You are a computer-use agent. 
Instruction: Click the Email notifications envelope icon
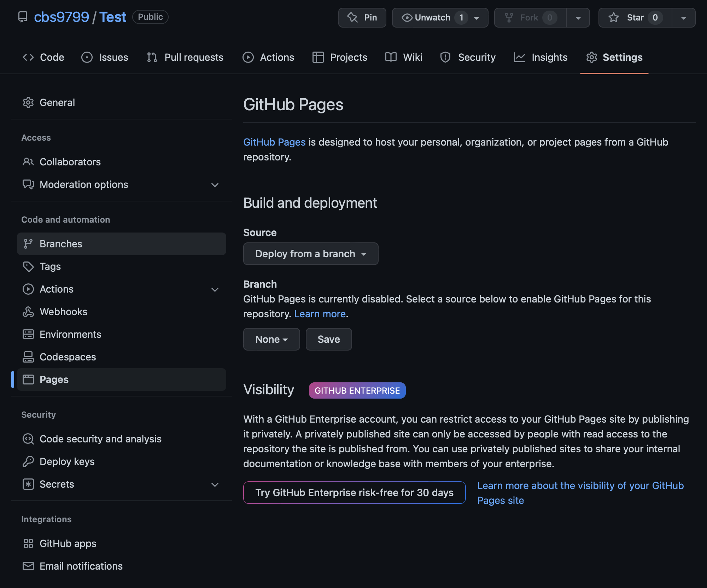(x=28, y=566)
